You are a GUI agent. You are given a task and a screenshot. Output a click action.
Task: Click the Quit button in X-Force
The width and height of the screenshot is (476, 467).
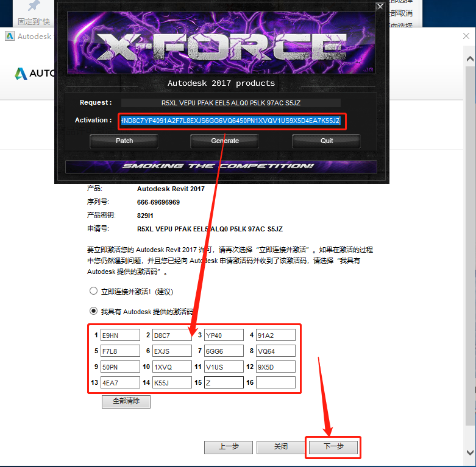point(326,141)
